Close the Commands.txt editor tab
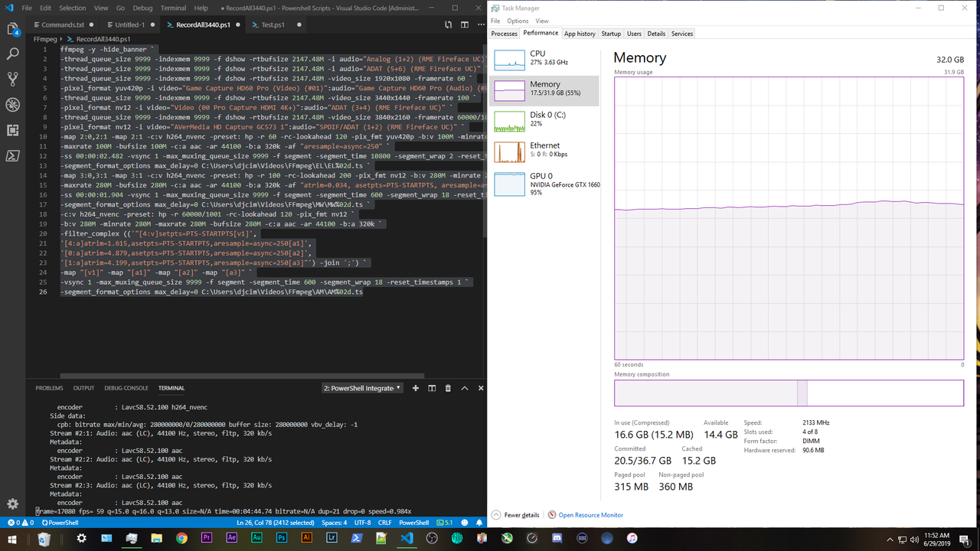Viewport: 980px width, 551px height. click(90, 24)
